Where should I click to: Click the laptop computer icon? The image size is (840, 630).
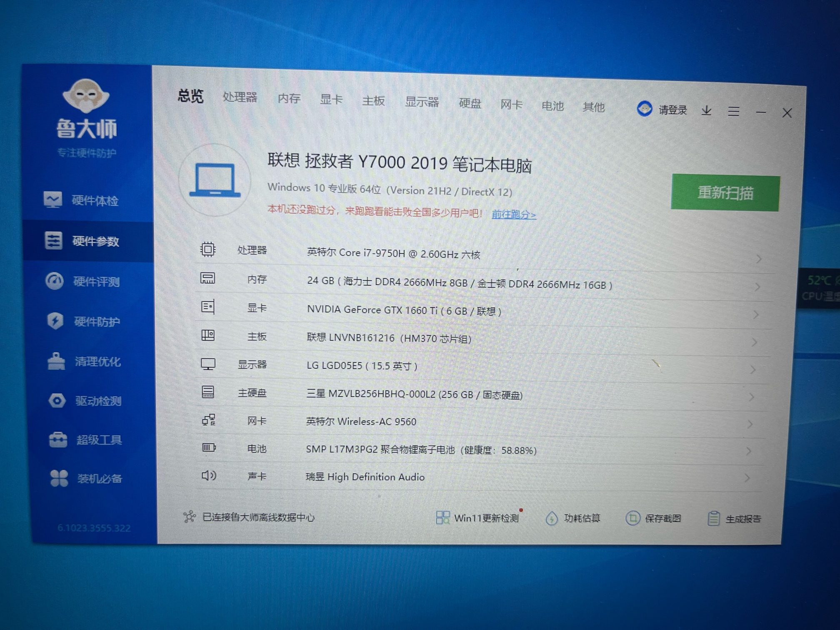pyautogui.click(x=215, y=180)
